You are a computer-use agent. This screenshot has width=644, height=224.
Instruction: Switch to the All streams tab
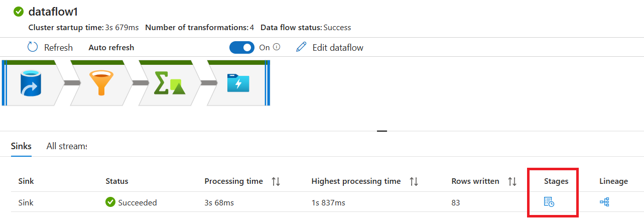click(66, 146)
